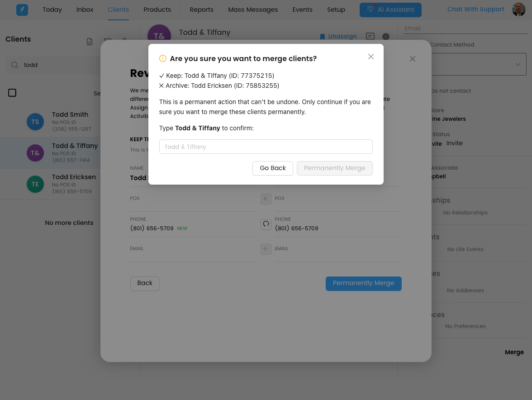Close the Review merge modal

413,59
